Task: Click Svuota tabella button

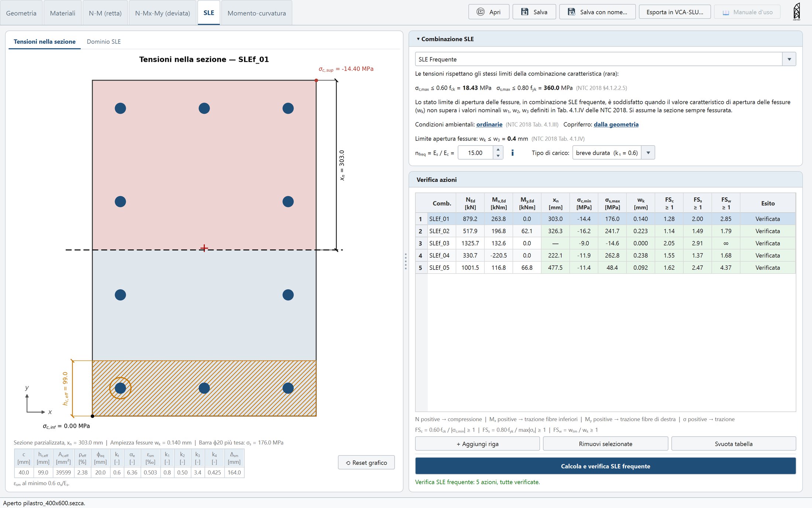Action: click(733, 444)
